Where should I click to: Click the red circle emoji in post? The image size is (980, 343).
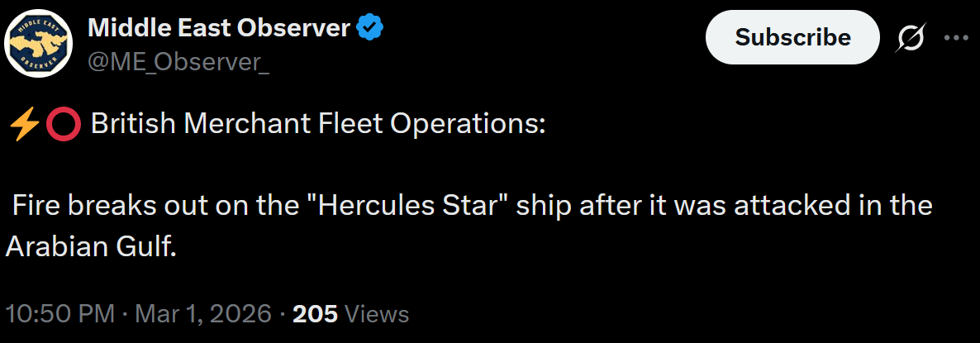[x=64, y=125]
